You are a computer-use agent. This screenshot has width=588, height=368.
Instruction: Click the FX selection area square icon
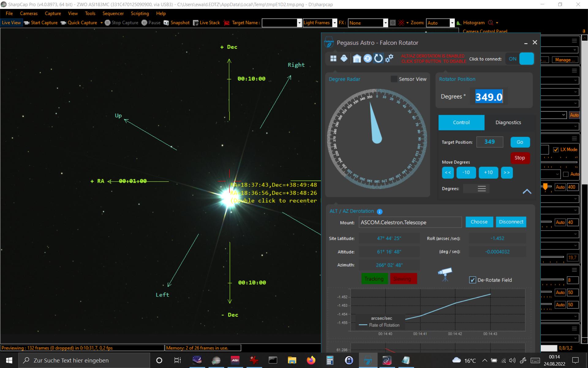393,23
